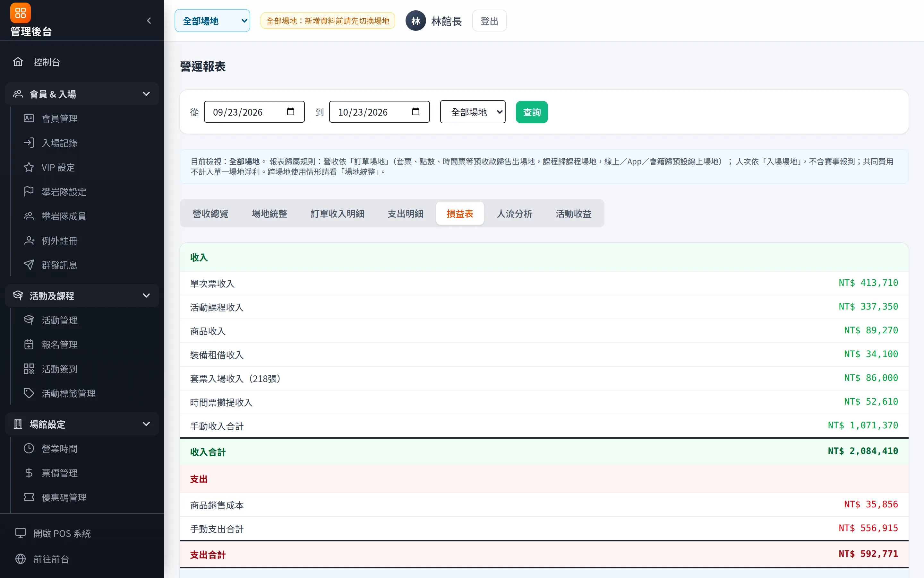The height and width of the screenshot is (578, 924).
Task: Click the 營業時間 clock icon
Action: [29, 448]
